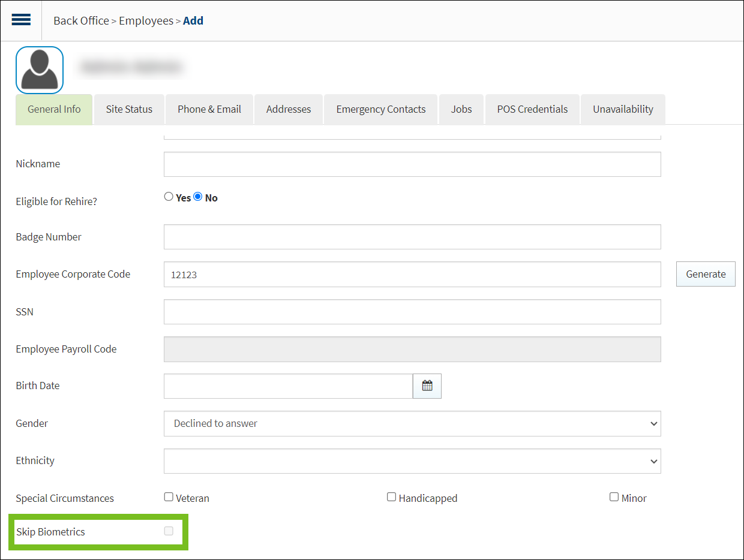Expand the Gender dropdown
This screenshot has height=560, width=744.
(x=412, y=423)
